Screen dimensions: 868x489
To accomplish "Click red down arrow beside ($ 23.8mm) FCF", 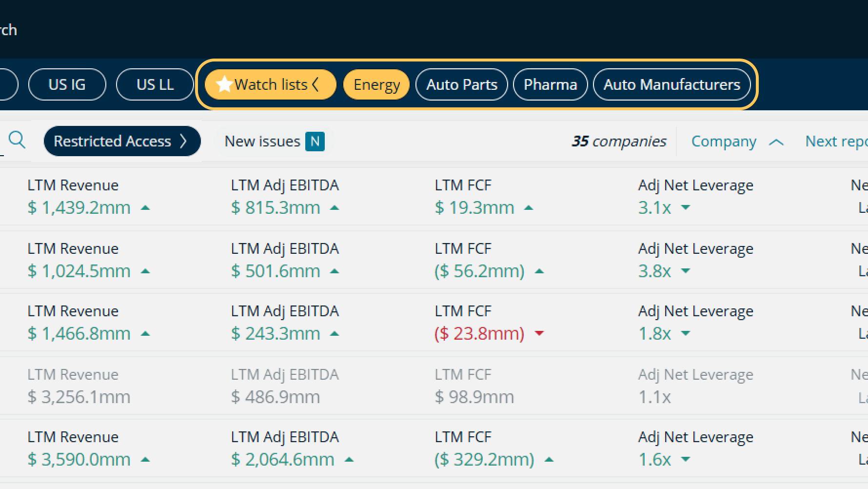I will 539,333.
